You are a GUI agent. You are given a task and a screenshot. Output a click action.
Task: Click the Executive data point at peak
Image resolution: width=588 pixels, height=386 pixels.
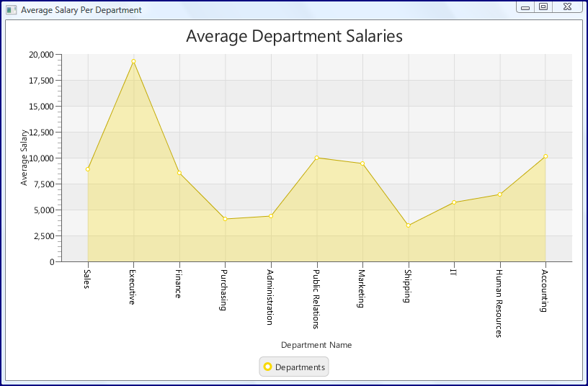coord(133,61)
